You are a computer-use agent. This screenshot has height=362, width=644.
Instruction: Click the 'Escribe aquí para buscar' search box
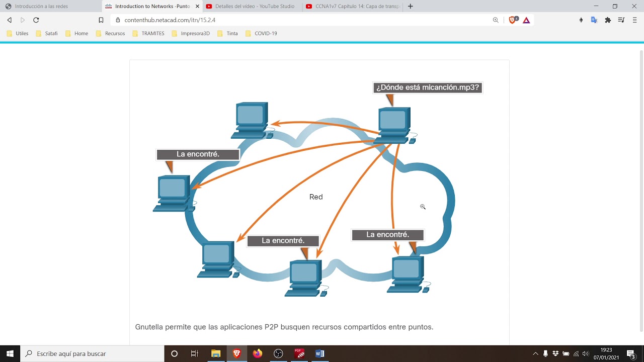[92, 353]
